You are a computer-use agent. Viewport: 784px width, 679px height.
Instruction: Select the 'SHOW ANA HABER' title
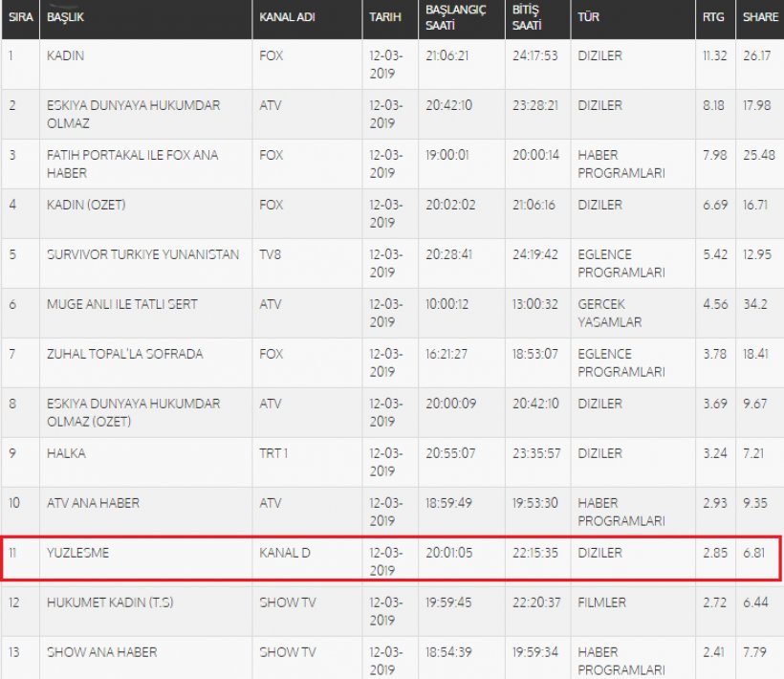[102, 652]
